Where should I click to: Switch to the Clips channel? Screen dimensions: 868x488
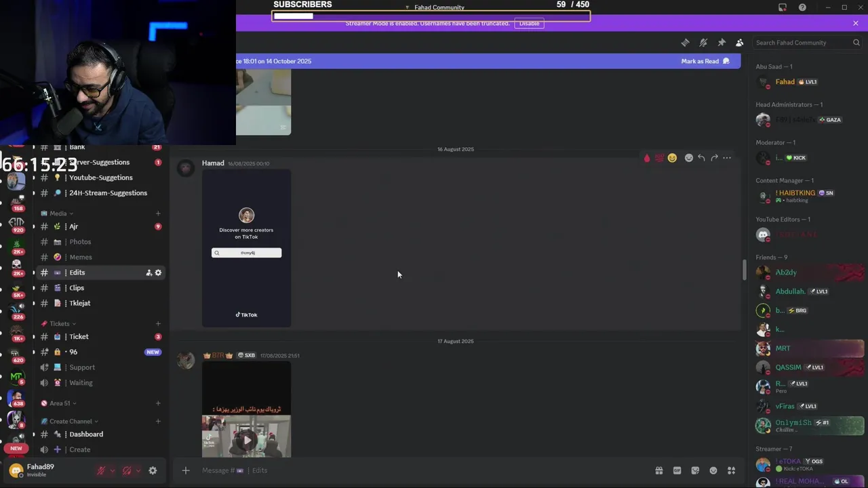pyautogui.click(x=100, y=288)
